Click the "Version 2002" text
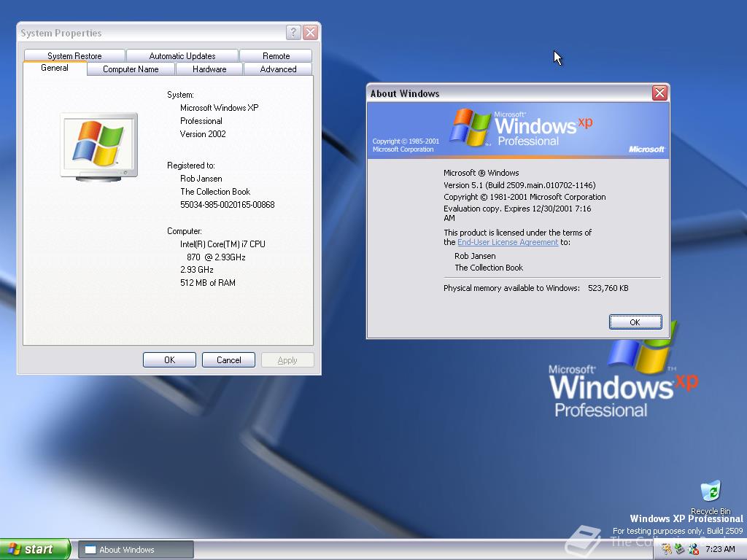The image size is (747, 560). coord(203,134)
